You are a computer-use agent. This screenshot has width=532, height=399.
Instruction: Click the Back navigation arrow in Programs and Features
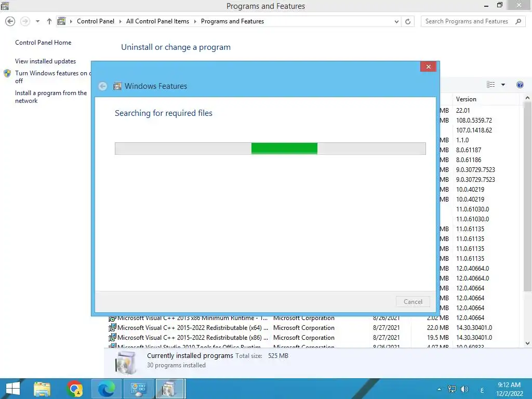10,21
